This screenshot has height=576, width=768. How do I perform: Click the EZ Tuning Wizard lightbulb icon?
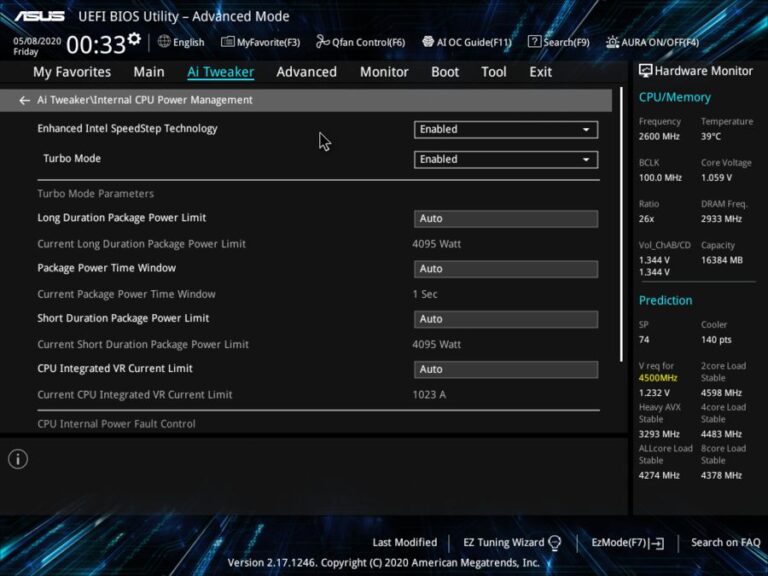tap(554, 543)
